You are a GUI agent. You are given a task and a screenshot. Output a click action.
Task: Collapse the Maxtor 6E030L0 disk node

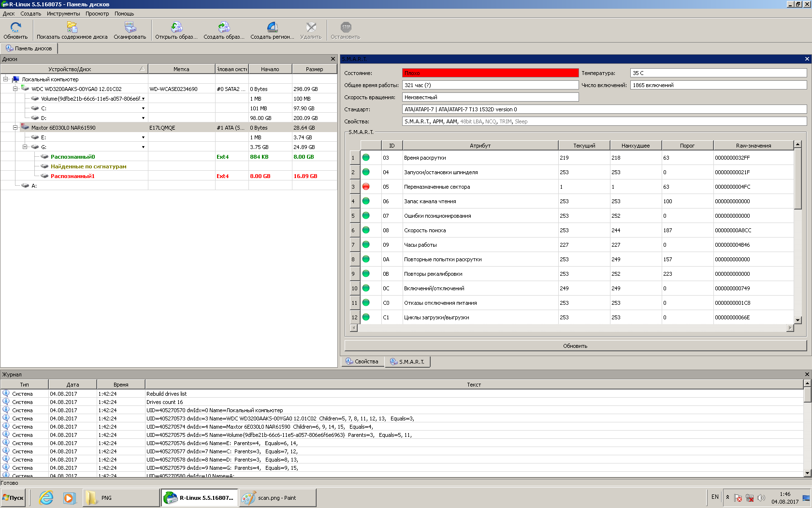coord(15,128)
